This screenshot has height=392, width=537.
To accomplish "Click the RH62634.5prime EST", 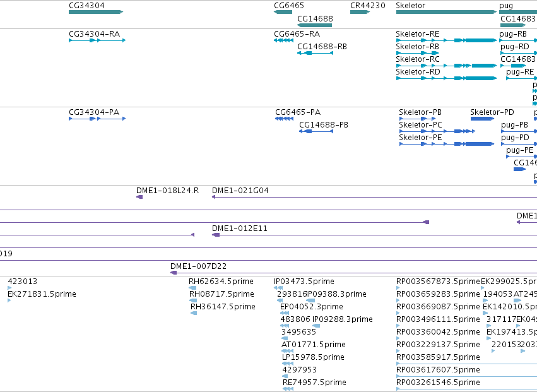I will tap(192, 288).
